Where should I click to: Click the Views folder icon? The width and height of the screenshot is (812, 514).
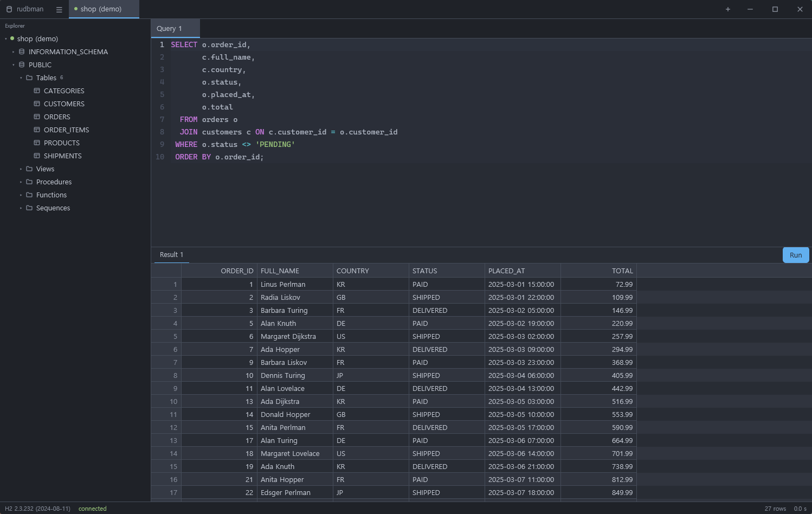[29, 169]
